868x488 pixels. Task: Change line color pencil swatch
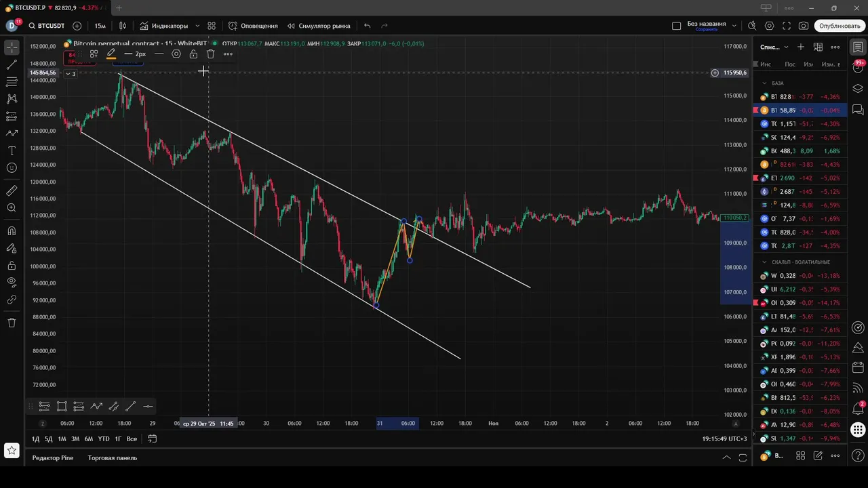pos(111,54)
